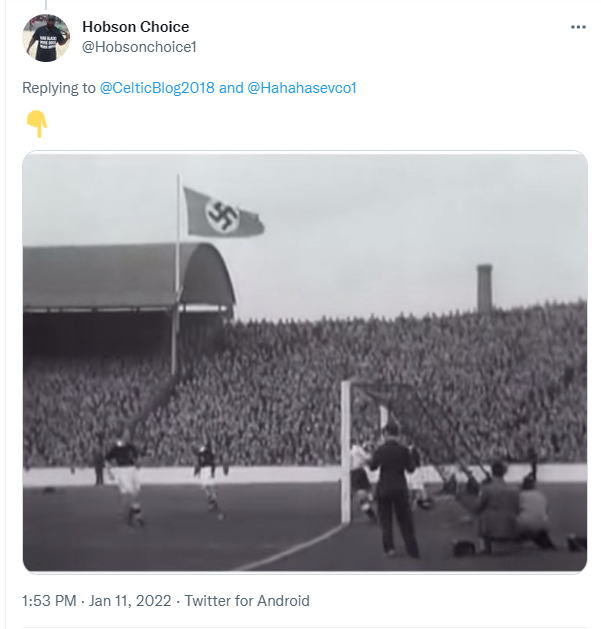Open the 'Twitter for Android' source link
Viewport: 601px width, 629px height.
(247, 601)
